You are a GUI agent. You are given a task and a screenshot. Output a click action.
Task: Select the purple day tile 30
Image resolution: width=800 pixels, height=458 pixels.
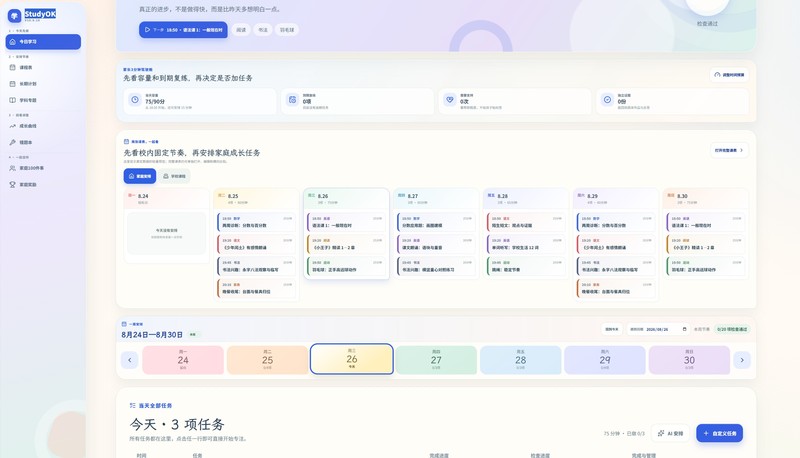click(x=689, y=360)
